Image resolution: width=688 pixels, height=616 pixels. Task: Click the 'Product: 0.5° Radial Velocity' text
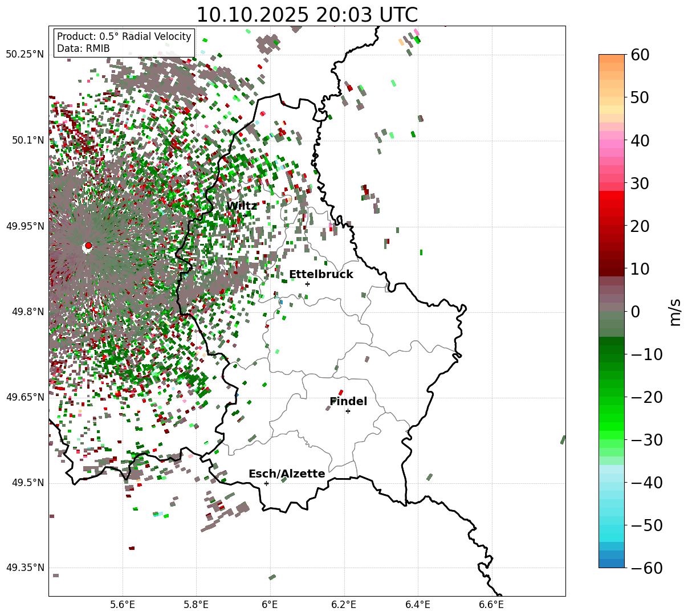[x=124, y=36]
